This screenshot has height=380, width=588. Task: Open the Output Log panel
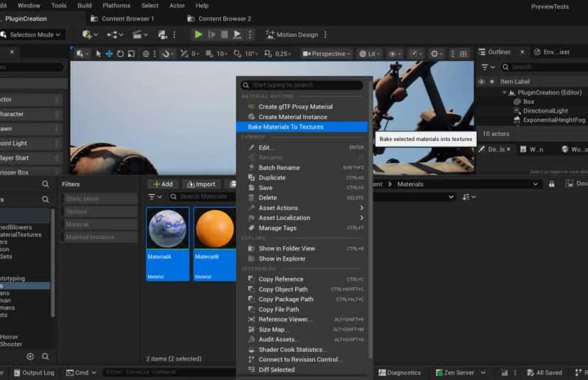pos(33,372)
